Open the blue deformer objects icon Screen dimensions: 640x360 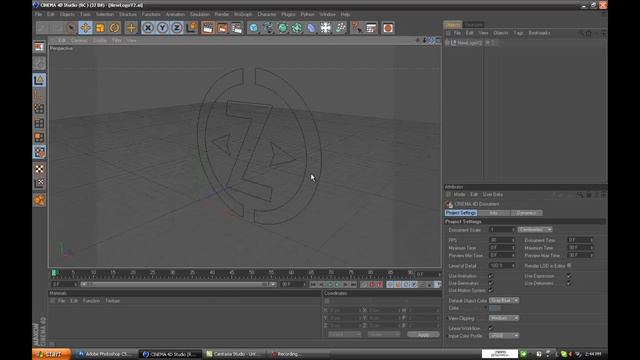coord(311,28)
